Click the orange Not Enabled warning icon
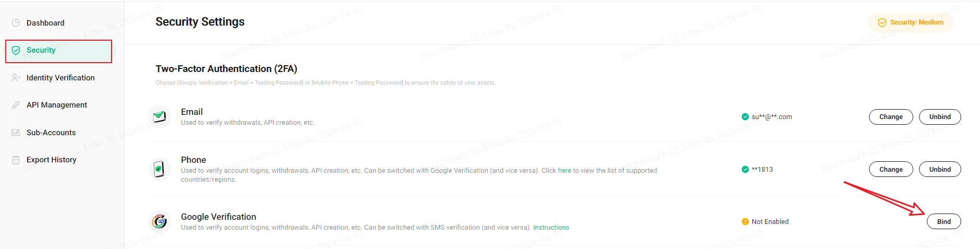 745,222
